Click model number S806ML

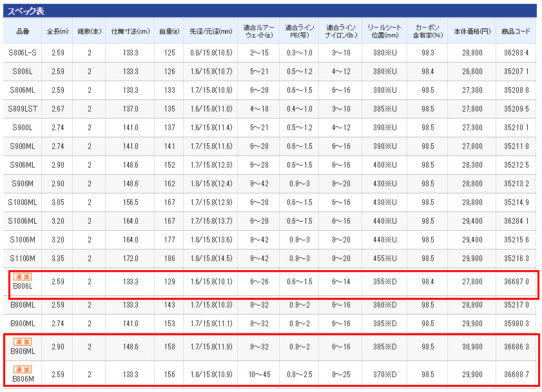[x=23, y=90]
